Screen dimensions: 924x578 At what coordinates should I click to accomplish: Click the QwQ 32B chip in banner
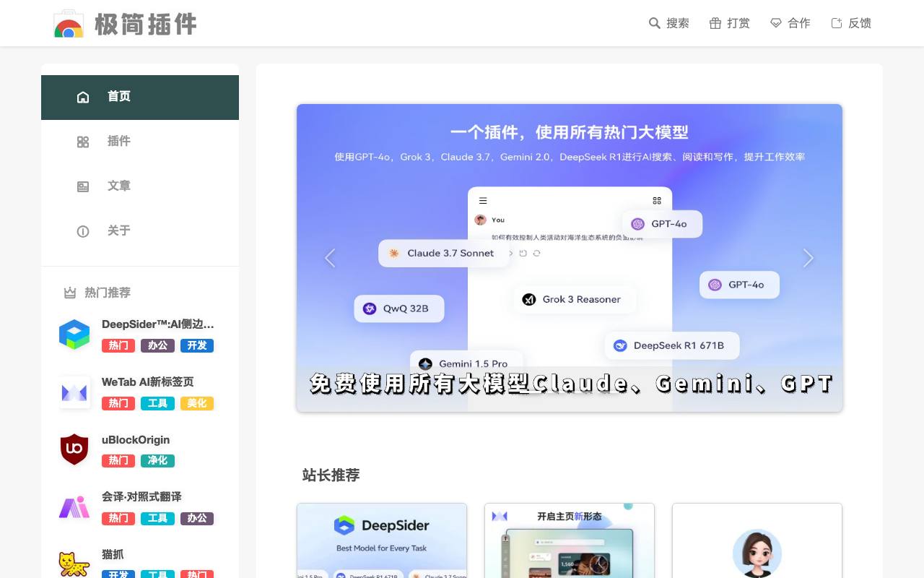tap(399, 309)
